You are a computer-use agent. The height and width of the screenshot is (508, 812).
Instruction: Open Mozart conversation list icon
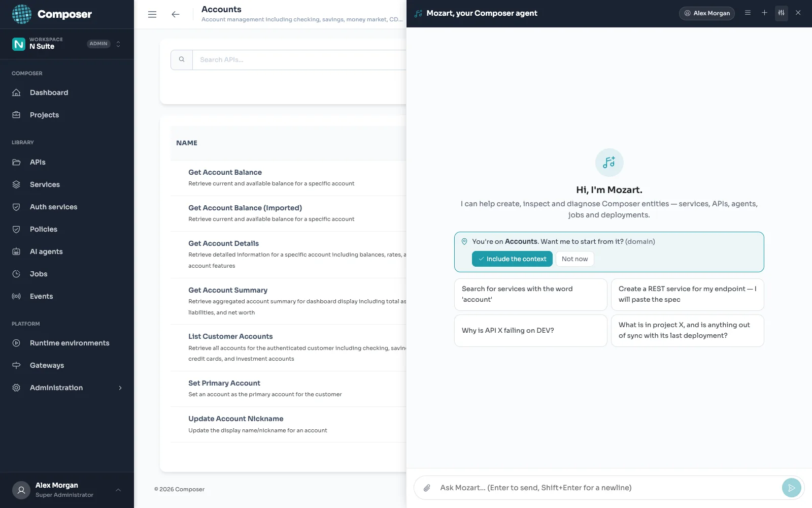tap(748, 13)
